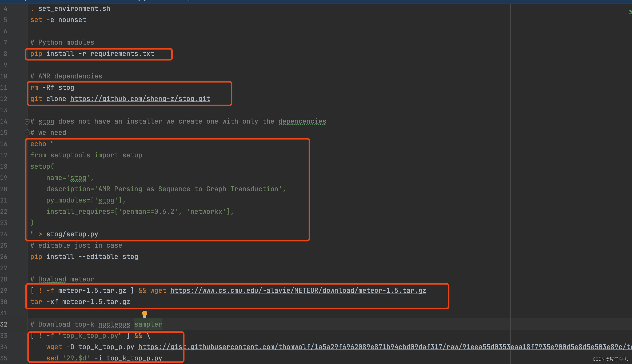Click the 'set -e nounset' line
Image resolution: width=632 pixels, height=364 pixels.
click(x=58, y=20)
